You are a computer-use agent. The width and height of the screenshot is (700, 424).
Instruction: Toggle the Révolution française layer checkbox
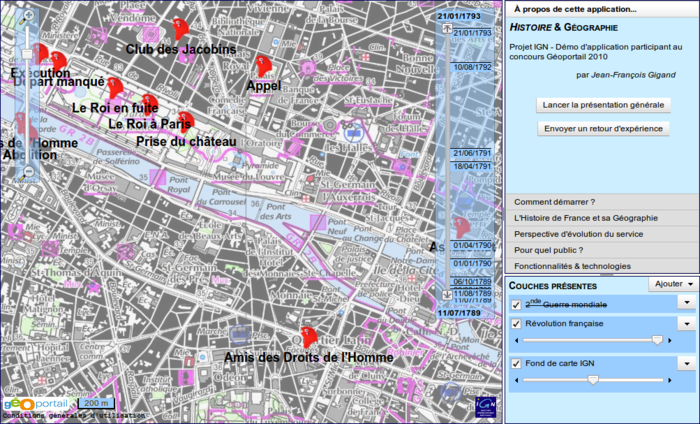point(516,324)
